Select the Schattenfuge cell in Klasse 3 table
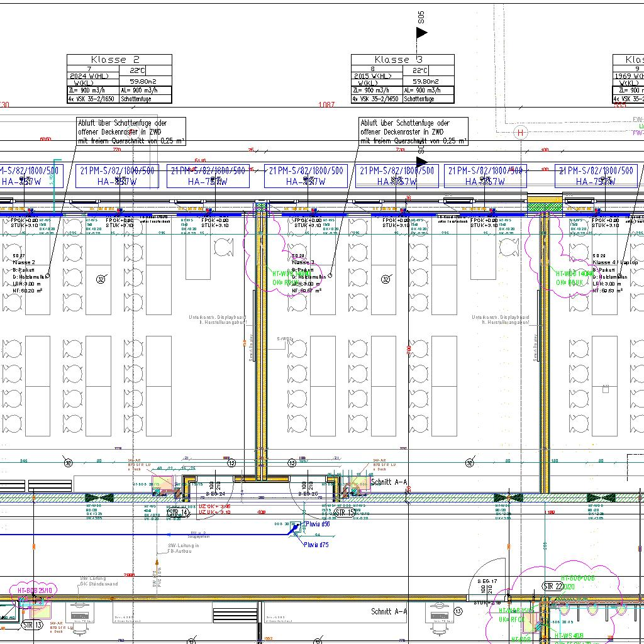Screen dimensions: 644x644 428,99
